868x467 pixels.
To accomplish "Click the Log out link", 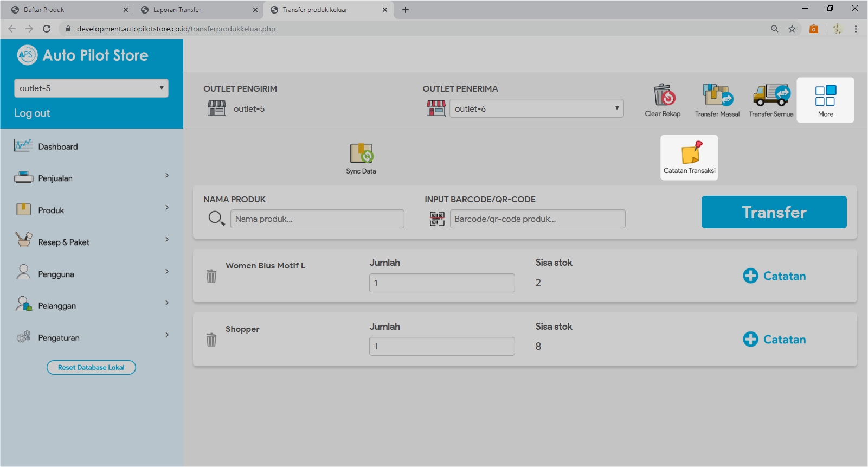I will pos(32,113).
